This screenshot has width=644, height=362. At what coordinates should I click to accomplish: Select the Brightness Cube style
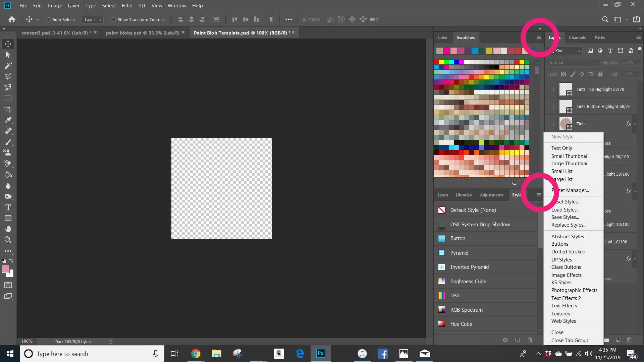coord(468,282)
